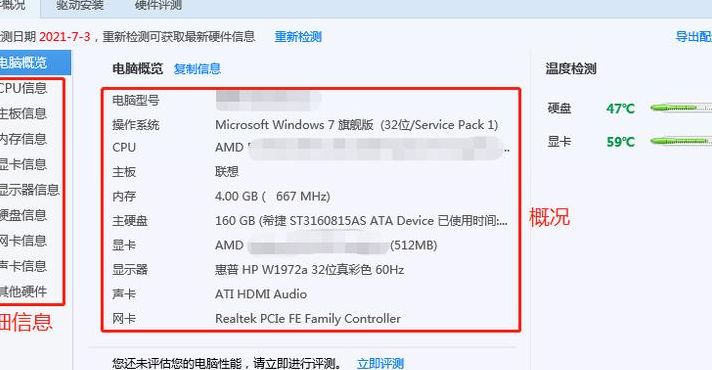Click the 重新检测 link

(x=298, y=36)
